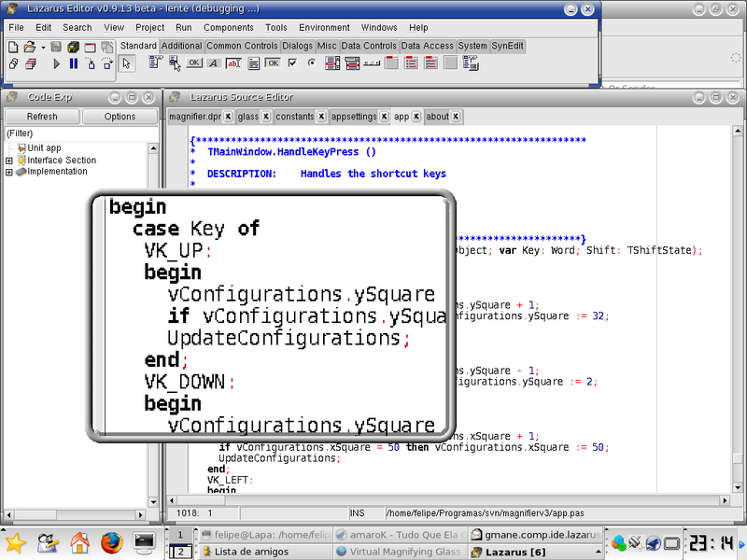Click the Refresh button in Code Explorer
This screenshot has height=560, width=747.
[41, 117]
